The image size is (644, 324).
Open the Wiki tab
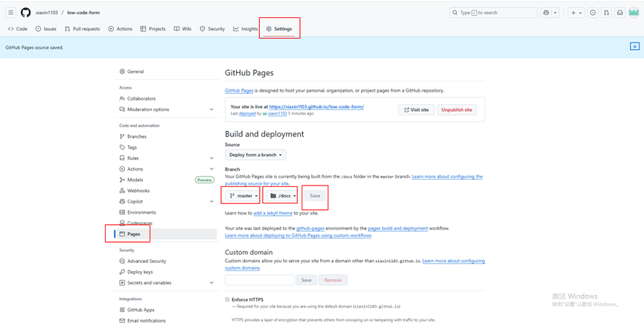pos(182,29)
